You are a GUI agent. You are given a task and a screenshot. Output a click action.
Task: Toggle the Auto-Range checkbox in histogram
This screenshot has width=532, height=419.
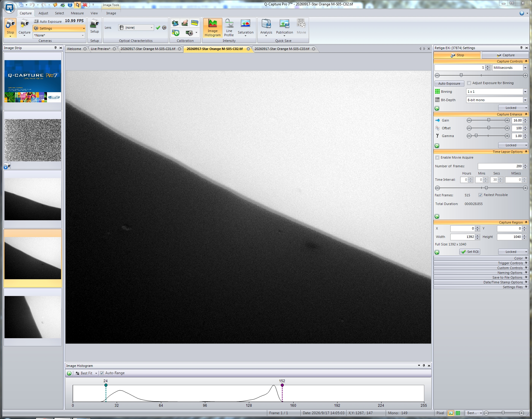click(102, 373)
